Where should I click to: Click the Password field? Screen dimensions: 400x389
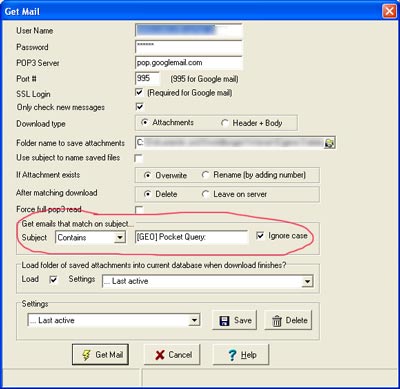point(189,47)
